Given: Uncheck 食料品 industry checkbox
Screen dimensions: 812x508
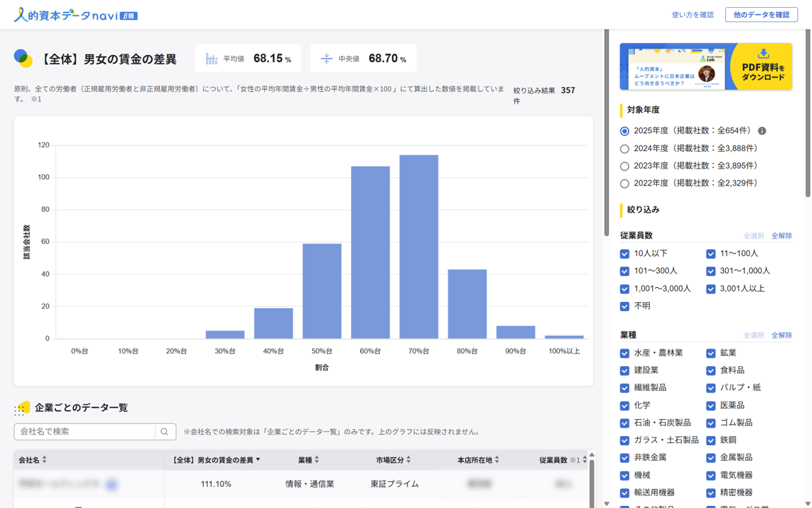Looking at the screenshot, I should pos(710,370).
